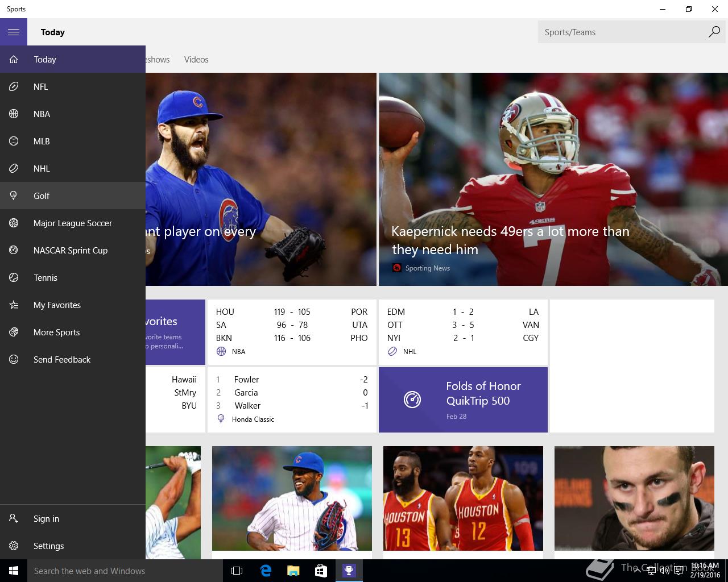Click the search magnifier icon

pos(714,32)
